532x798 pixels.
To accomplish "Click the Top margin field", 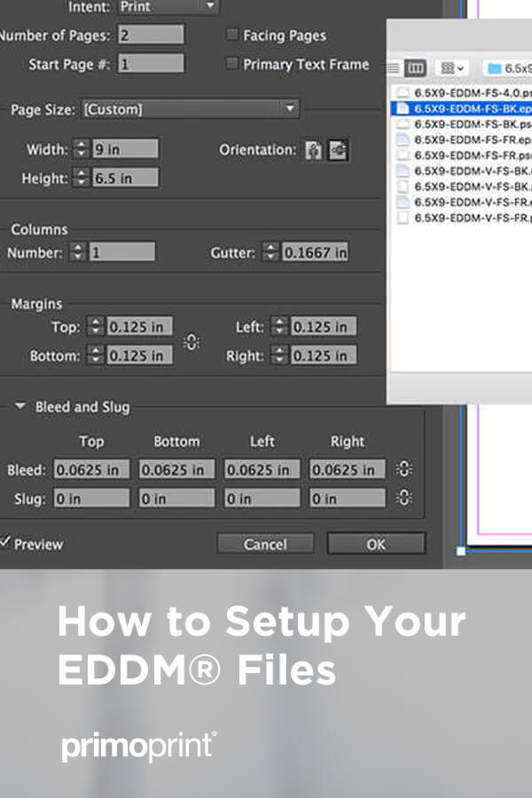I will pyautogui.click(x=139, y=326).
